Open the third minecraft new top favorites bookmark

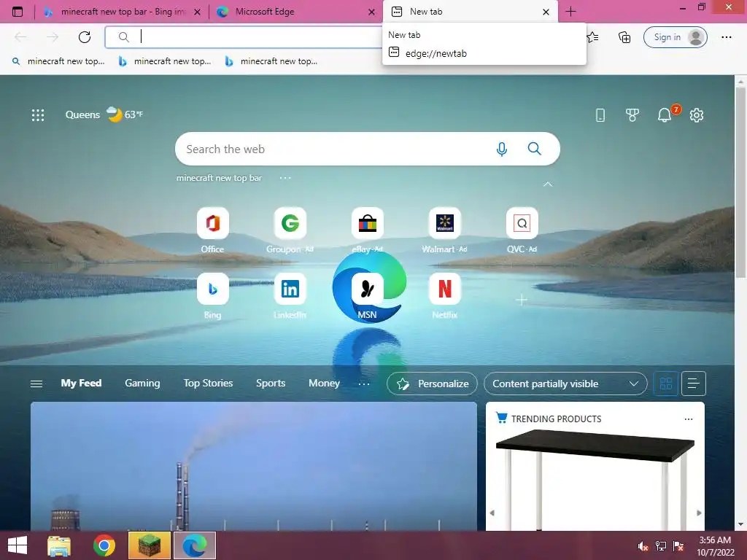(x=271, y=61)
